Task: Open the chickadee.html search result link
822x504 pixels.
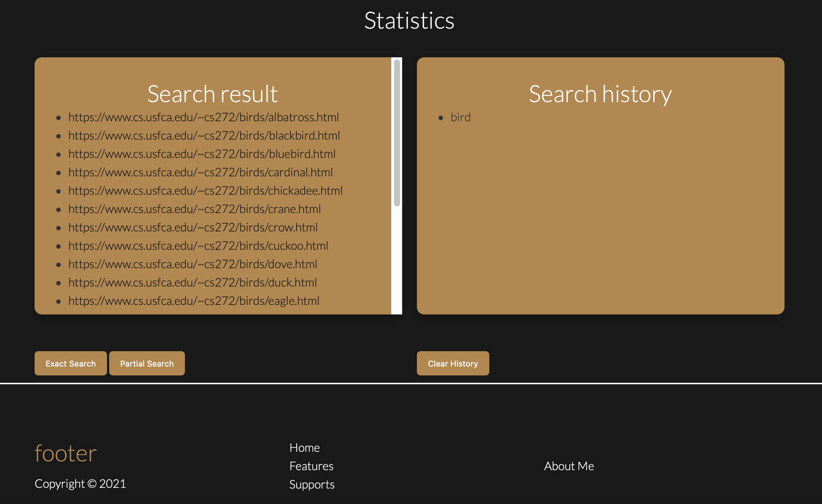Action: coord(205,191)
